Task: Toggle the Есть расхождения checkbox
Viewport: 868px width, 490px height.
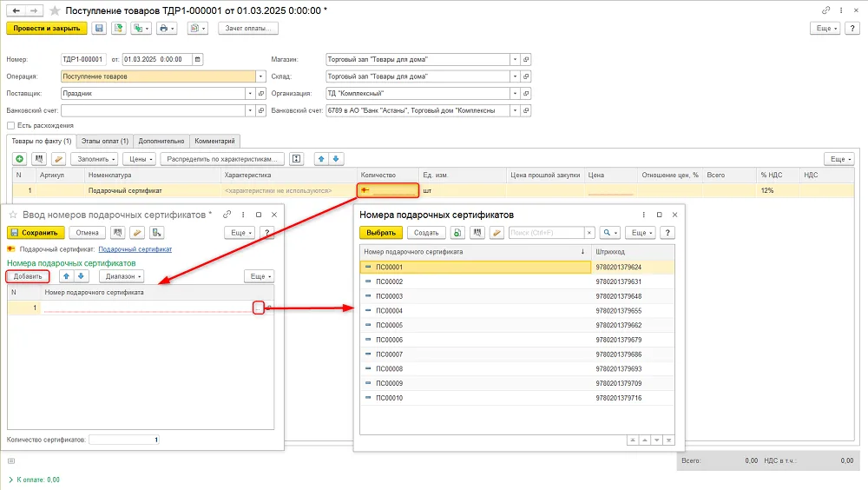Action: pos(10,126)
